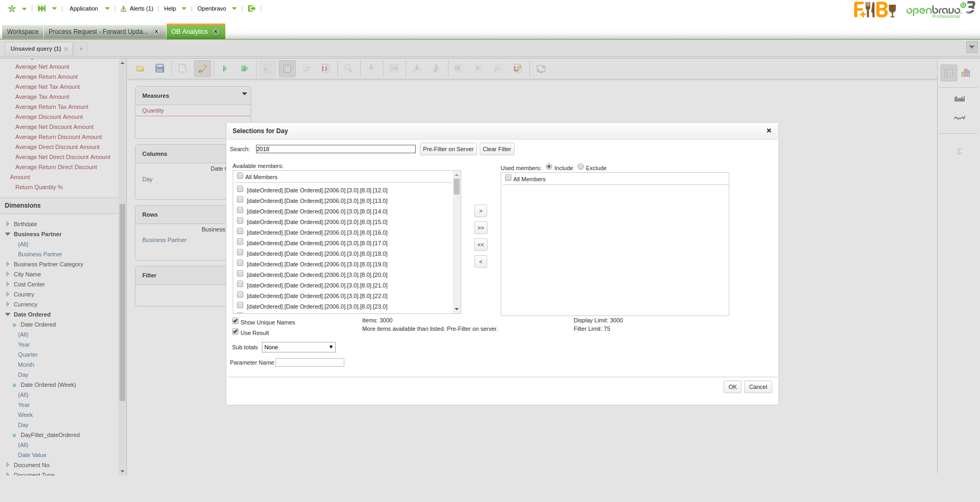Expand the Birthdate dimension
This screenshot has width=980, height=502.
(8, 224)
